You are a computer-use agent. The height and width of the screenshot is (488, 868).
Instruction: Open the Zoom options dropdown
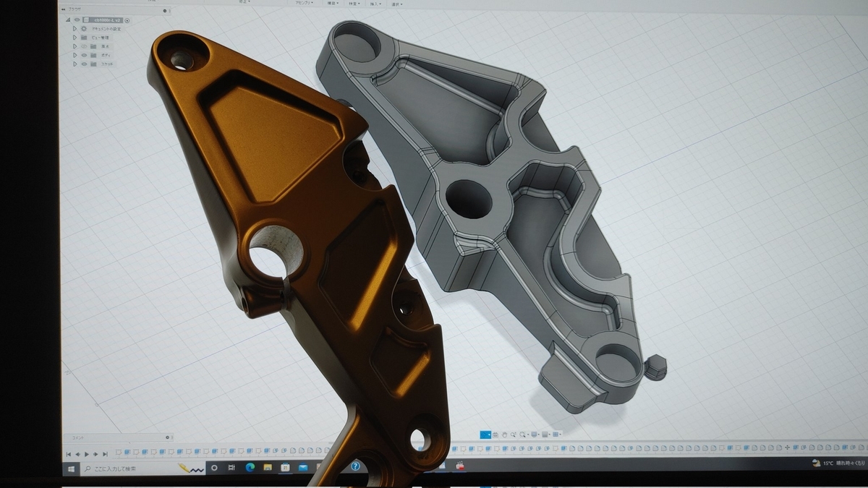pyautogui.click(x=528, y=435)
